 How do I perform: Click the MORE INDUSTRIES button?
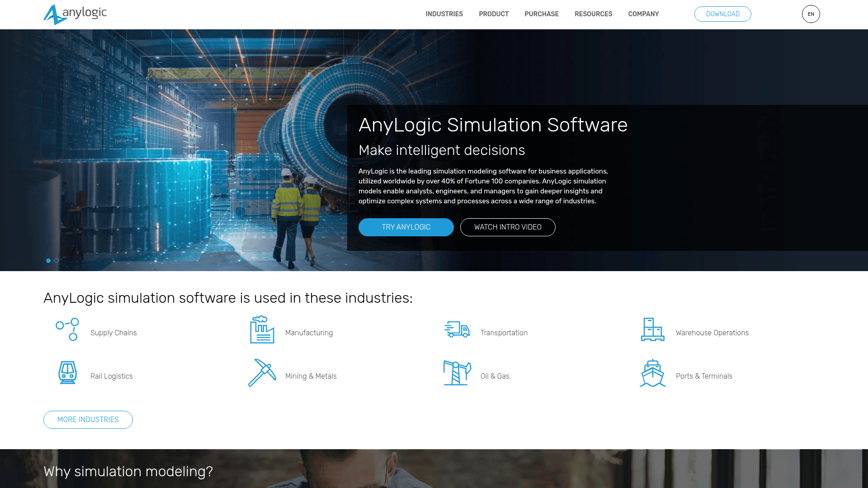point(88,419)
